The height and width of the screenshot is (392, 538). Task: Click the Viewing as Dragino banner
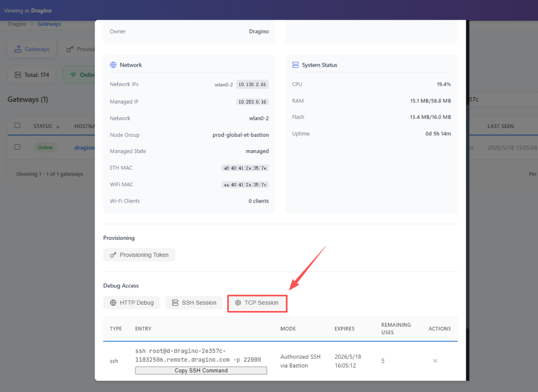(28, 11)
